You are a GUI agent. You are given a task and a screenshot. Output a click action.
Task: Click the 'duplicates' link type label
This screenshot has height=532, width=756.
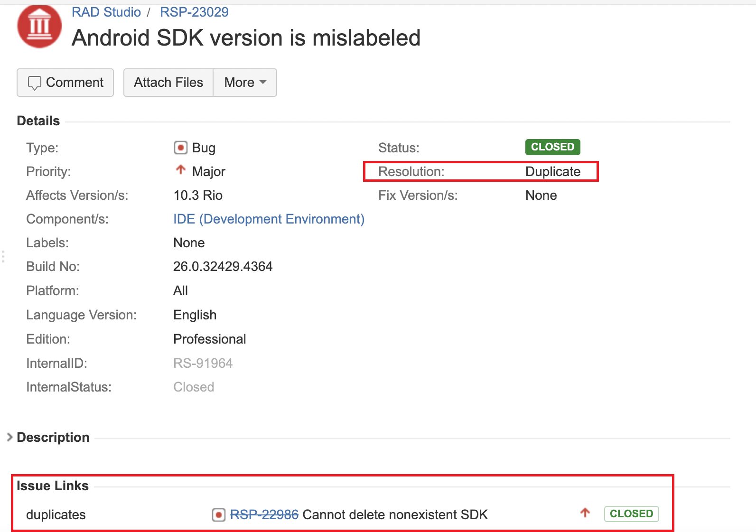pos(56,514)
